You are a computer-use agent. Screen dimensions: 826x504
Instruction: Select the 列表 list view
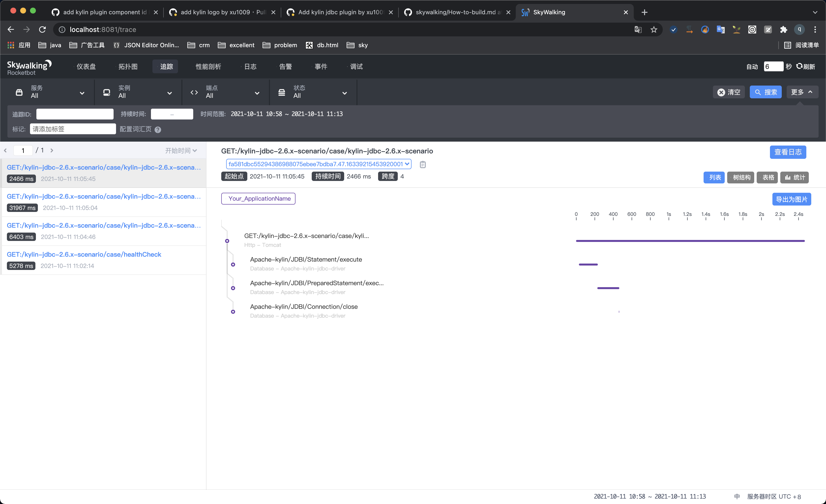point(714,178)
